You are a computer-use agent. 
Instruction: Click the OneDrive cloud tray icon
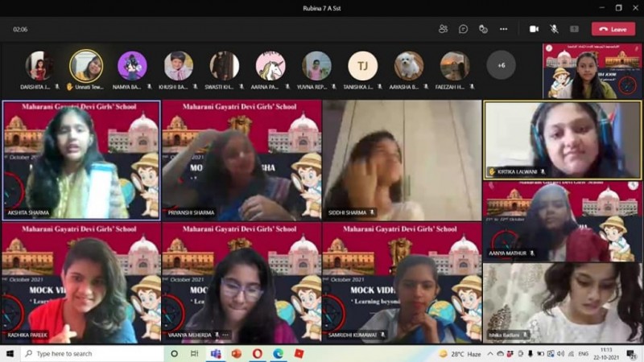click(500, 354)
